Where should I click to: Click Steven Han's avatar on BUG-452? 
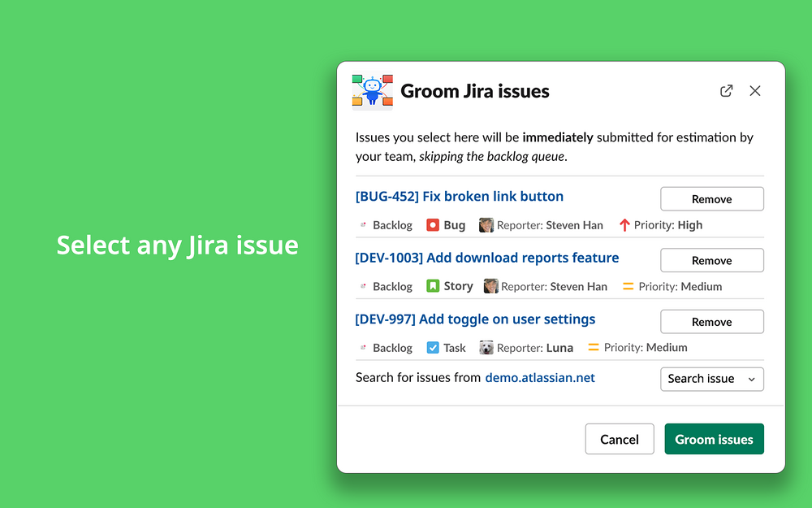point(486,225)
